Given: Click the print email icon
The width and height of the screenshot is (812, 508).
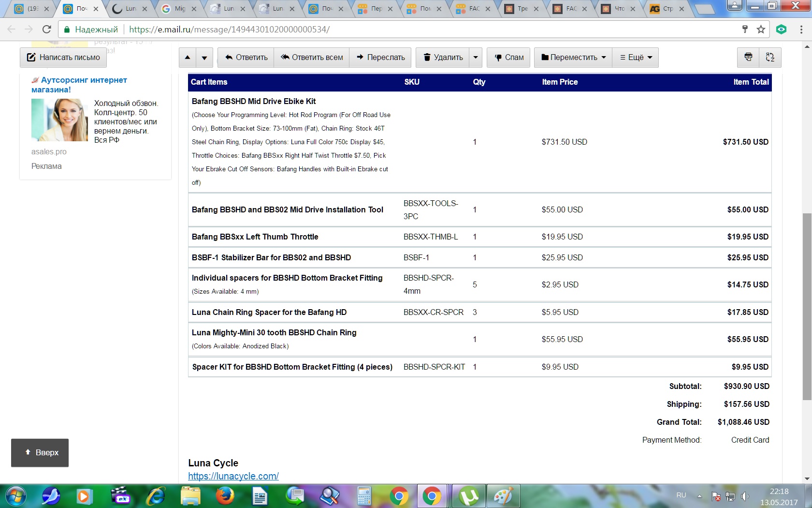Looking at the screenshot, I should tap(748, 57).
